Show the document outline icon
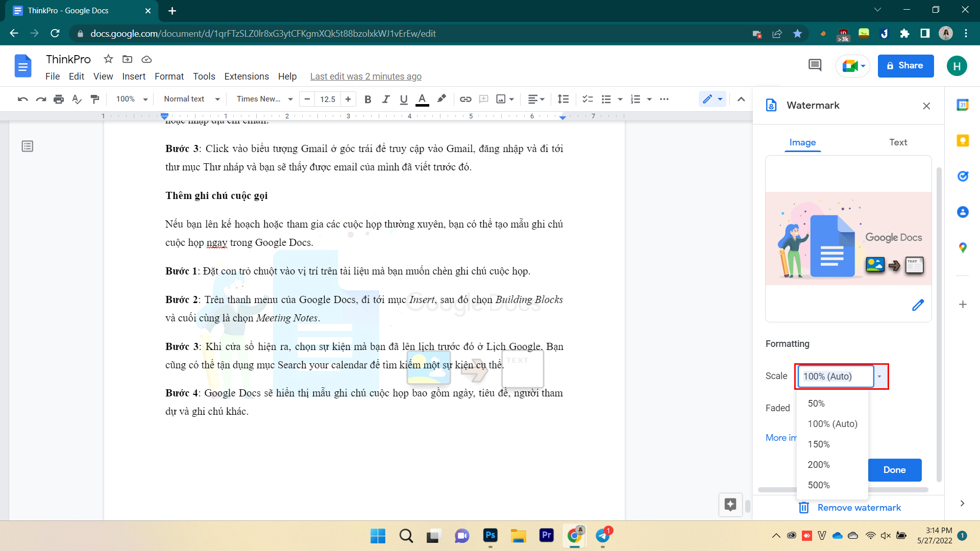980x551 pixels. [28, 146]
